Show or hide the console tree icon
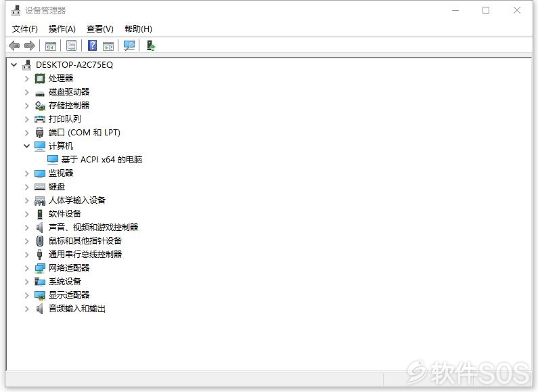This screenshot has width=538, height=392. coord(51,45)
